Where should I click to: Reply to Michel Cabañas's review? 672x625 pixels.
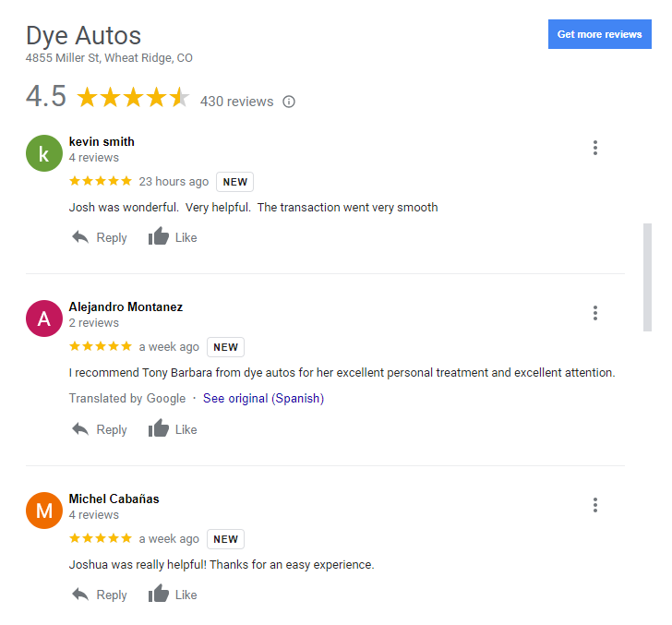(100, 595)
